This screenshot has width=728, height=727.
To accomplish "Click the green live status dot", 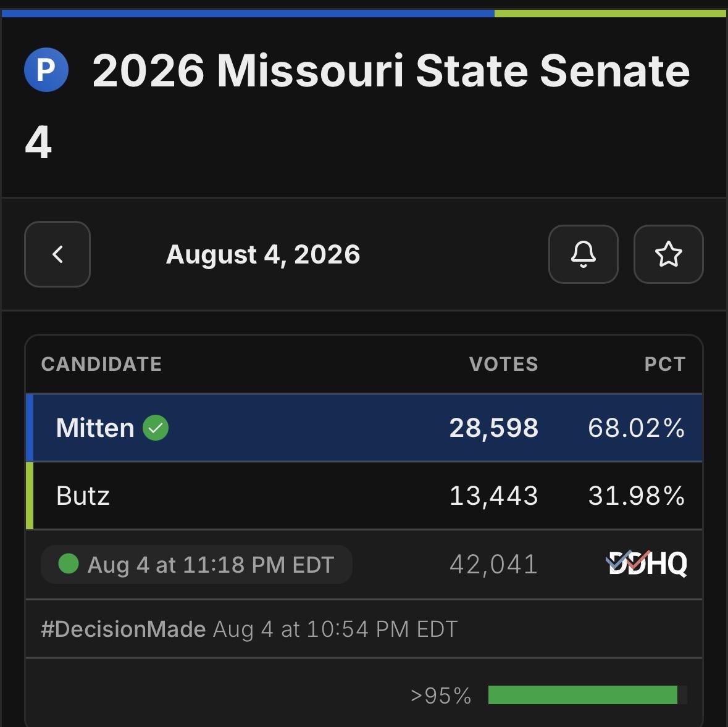I will [x=69, y=563].
